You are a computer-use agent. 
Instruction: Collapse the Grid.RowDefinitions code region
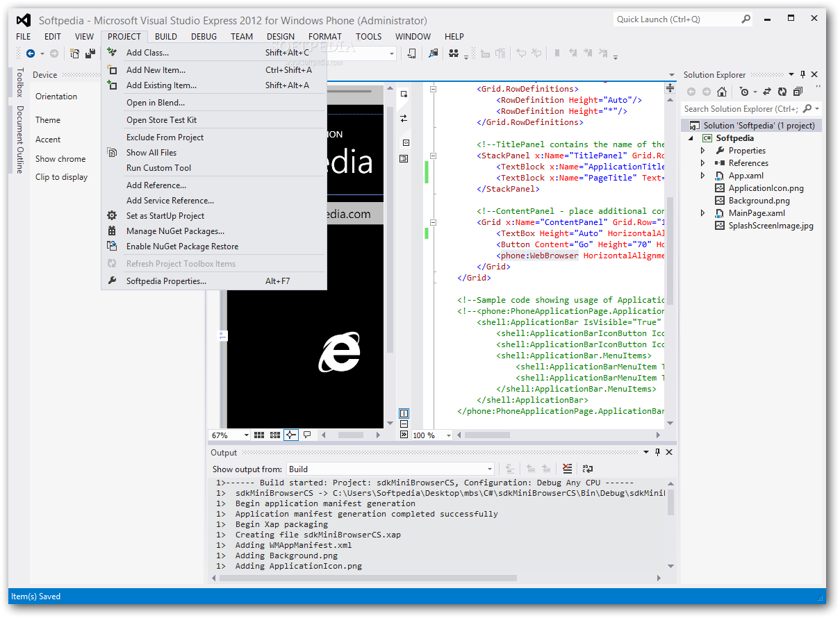click(x=433, y=89)
